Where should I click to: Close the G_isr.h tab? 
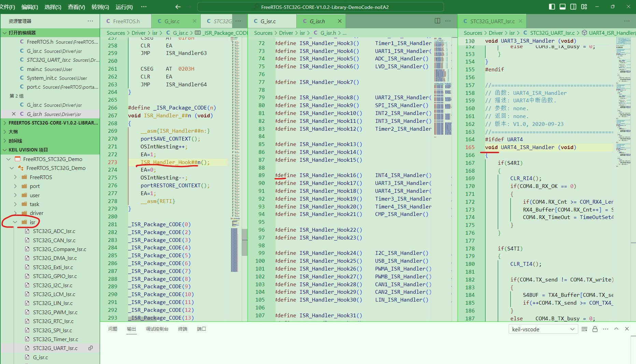click(340, 21)
